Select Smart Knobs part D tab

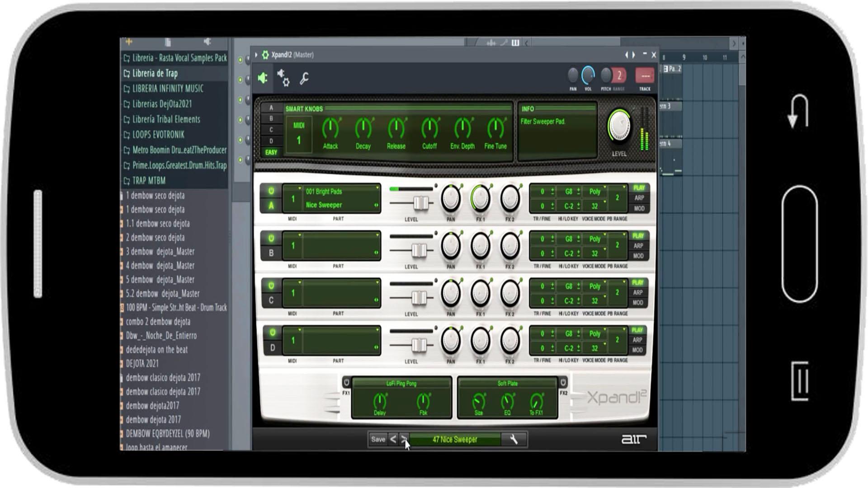(x=271, y=141)
